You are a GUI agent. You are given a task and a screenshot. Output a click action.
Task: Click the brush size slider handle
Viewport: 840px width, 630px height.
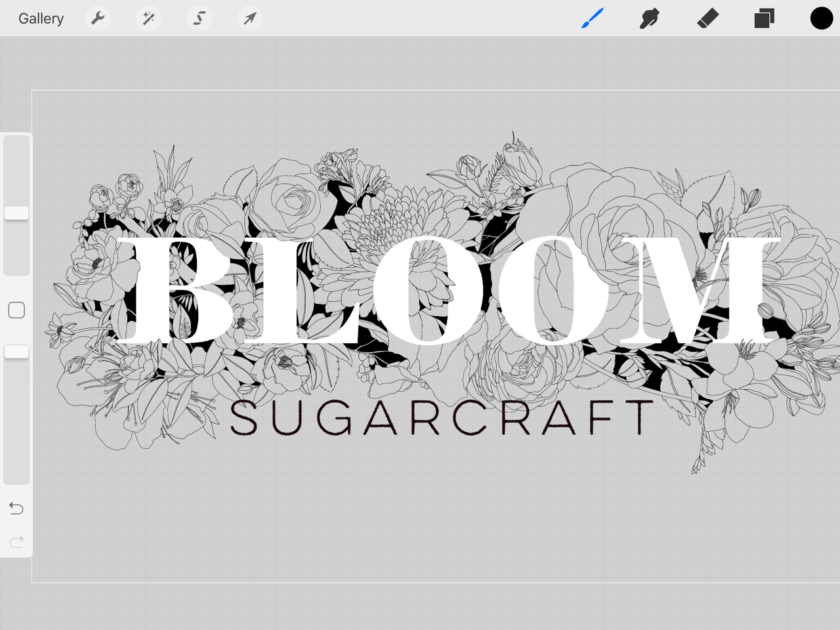16,213
